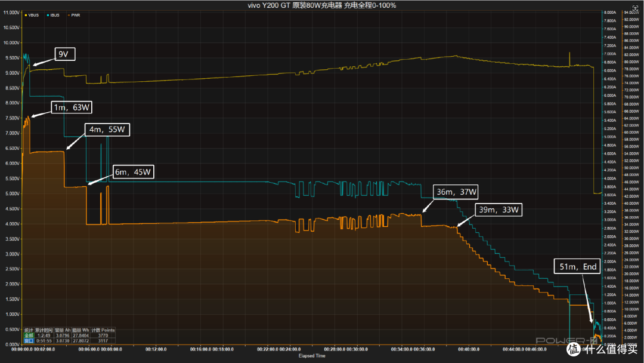Click the 80.000W power axis label
The width and height of the screenshot is (644, 363).
coord(631,61)
